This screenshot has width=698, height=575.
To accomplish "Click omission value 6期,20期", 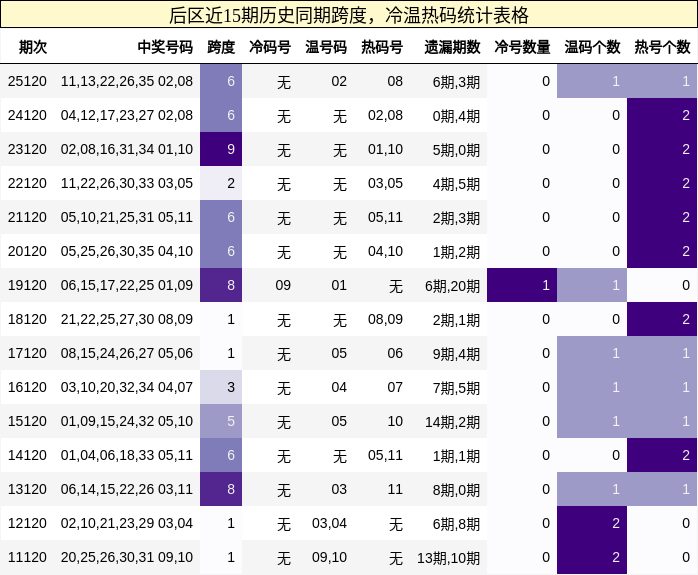I will (x=453, y=286).
